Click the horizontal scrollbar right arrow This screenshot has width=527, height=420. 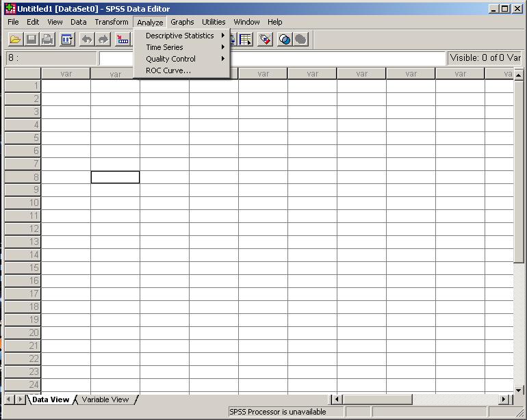coord(504,399)
